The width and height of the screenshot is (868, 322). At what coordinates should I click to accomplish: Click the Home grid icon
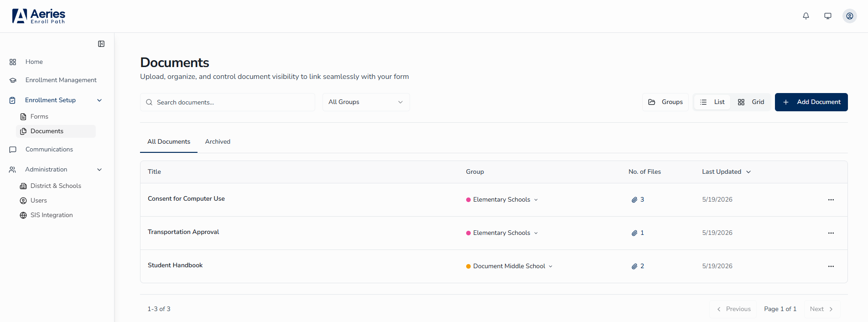click(13, 62)
